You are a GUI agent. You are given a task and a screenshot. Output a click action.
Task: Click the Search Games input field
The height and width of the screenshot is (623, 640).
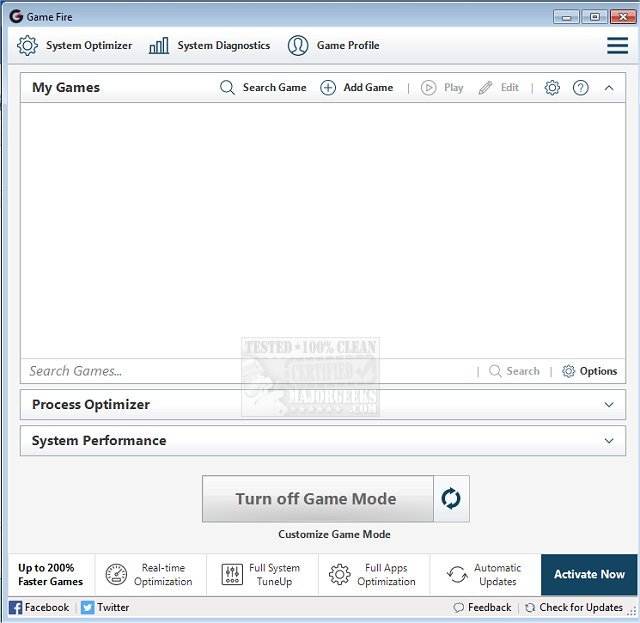click(245, 371)
